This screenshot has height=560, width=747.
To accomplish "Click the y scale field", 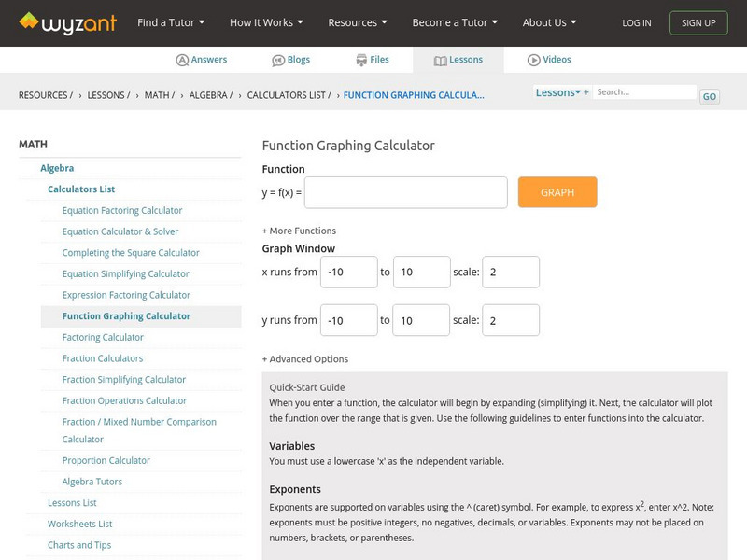I will coord(511,320).
